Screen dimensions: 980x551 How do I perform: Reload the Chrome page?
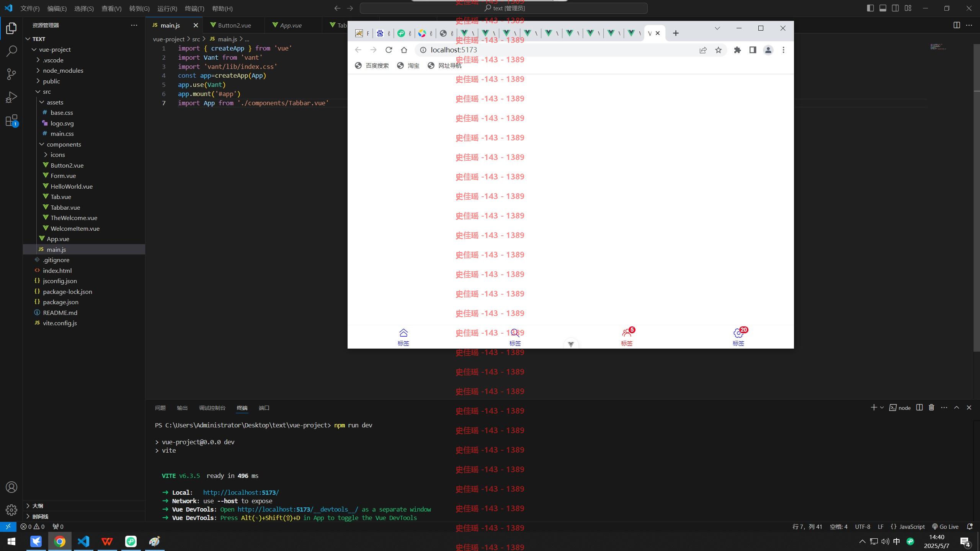(389, 50)
